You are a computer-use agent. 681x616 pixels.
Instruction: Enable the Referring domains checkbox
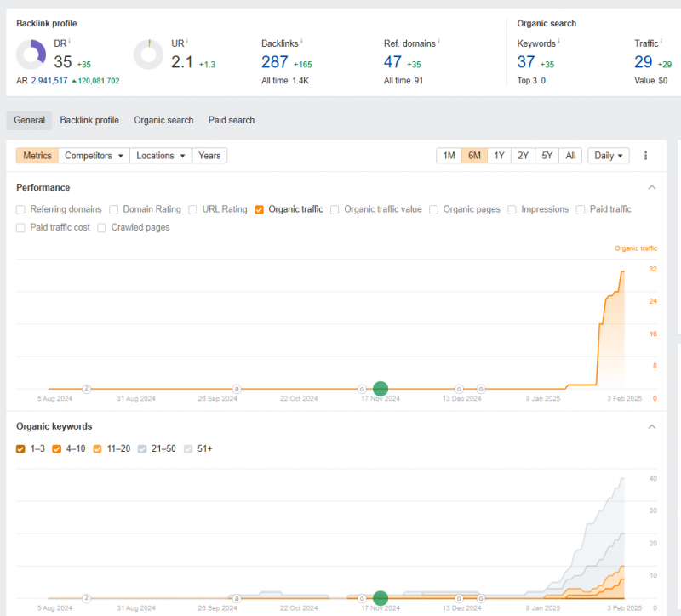21,209
